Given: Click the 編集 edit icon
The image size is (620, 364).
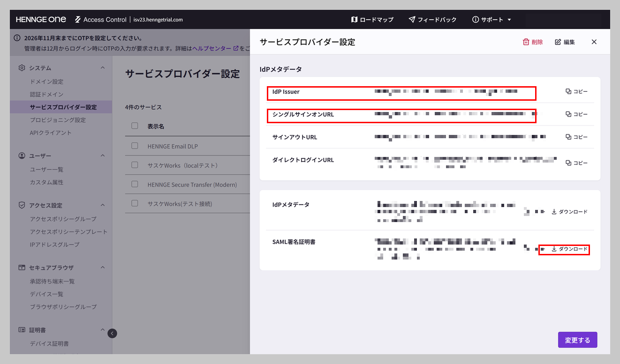Looking at the screenshot, I should [558, 42].
